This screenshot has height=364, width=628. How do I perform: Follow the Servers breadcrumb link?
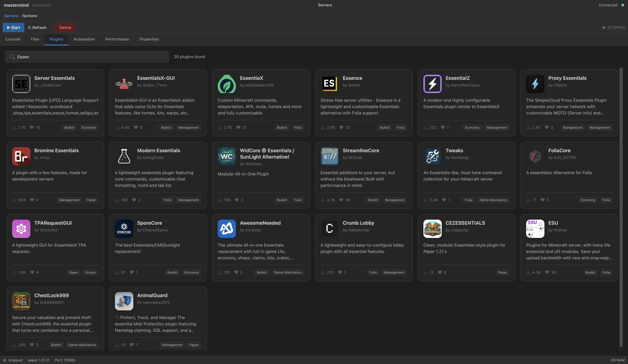(11, 16)
